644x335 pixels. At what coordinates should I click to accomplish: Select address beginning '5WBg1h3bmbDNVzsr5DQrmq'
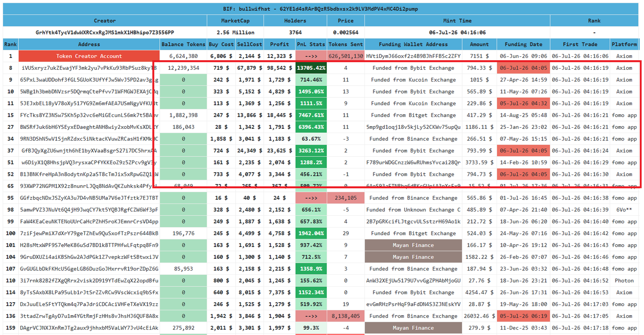point(89,91)
